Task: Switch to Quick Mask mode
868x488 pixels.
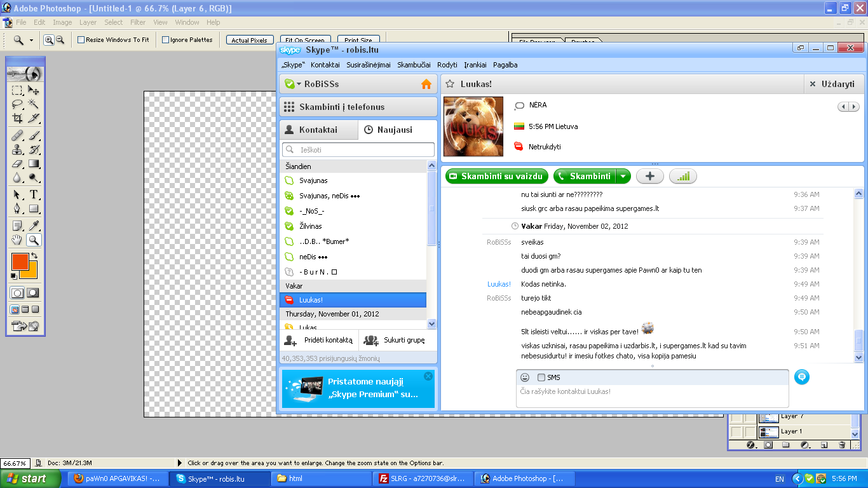Action: [33, 293]
